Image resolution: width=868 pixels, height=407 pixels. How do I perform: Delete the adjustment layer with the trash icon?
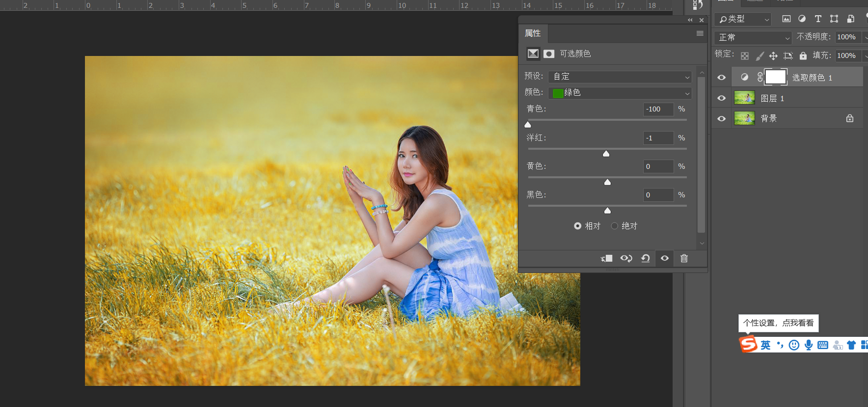click(684, 258)
